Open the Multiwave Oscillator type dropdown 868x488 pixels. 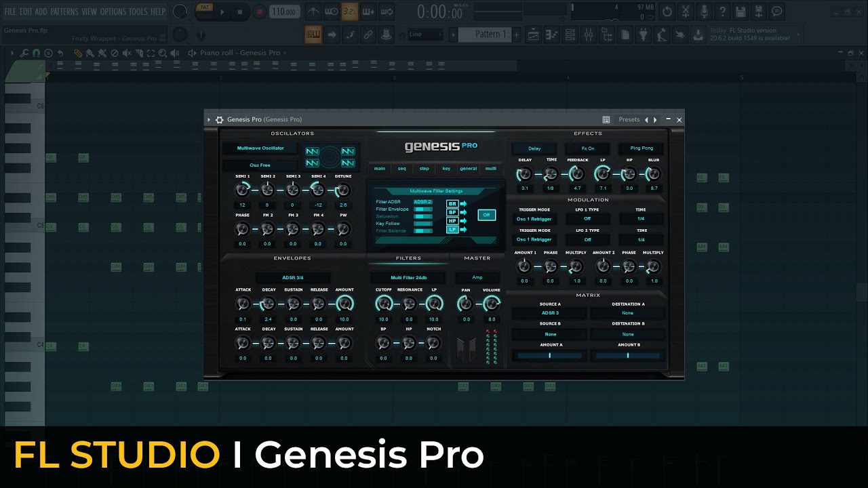pos(260,148)
